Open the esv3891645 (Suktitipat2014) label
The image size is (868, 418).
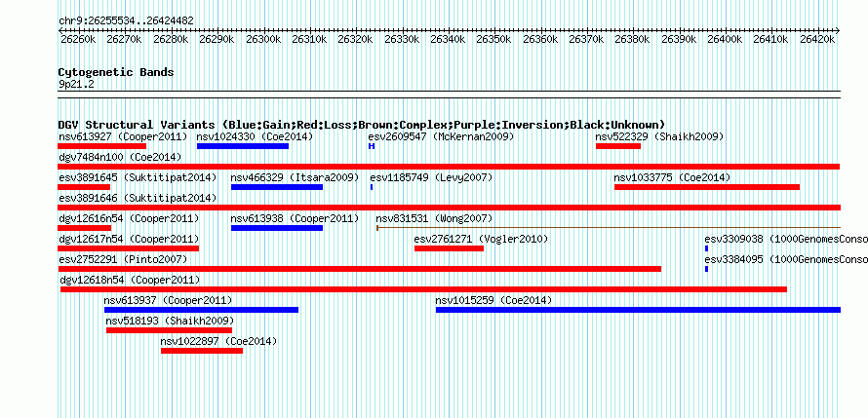point(138,177)
